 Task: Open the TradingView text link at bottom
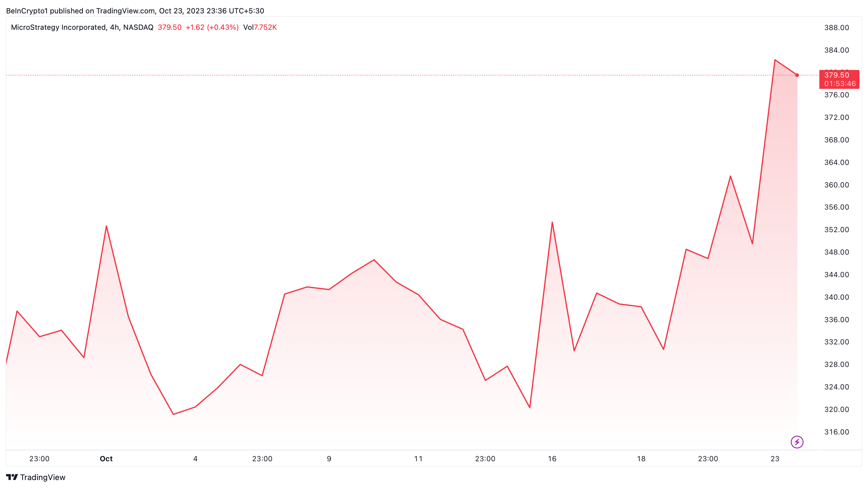pos(43,477)
